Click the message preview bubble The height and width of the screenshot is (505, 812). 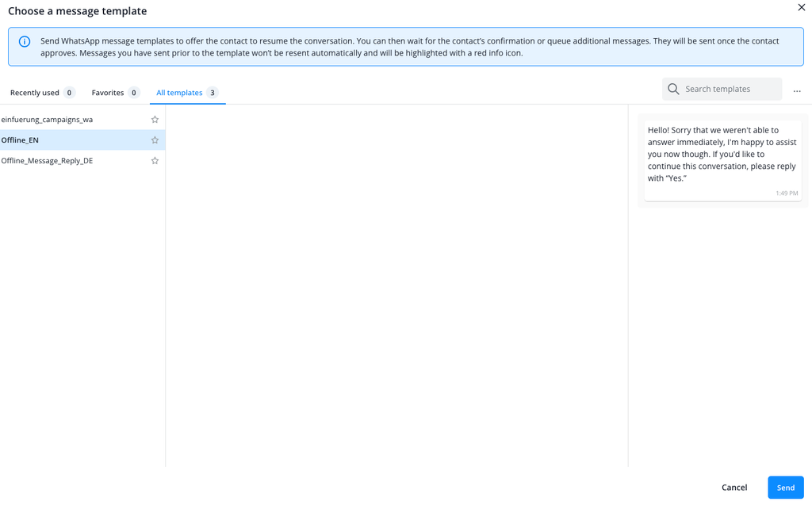pyautogui.click(x=723, y=161)
